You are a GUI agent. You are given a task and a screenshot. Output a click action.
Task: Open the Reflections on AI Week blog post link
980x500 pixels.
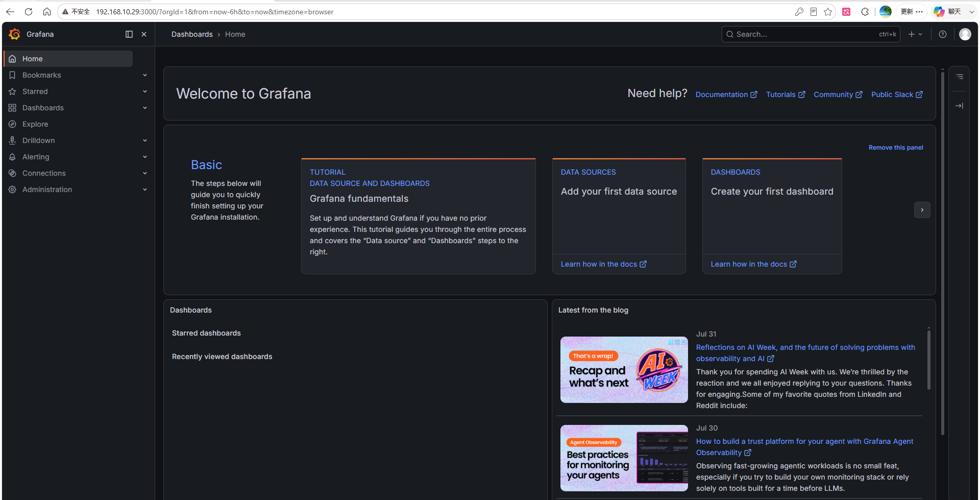pos(805,353)
